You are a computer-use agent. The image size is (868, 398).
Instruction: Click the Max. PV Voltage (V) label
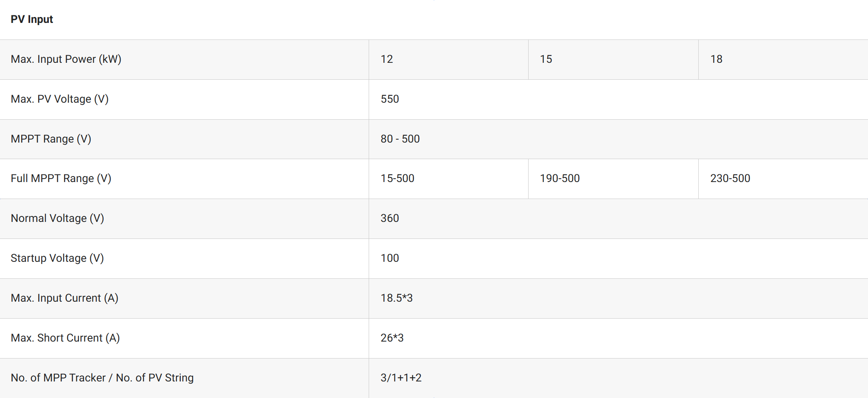[x=59, y=99]
